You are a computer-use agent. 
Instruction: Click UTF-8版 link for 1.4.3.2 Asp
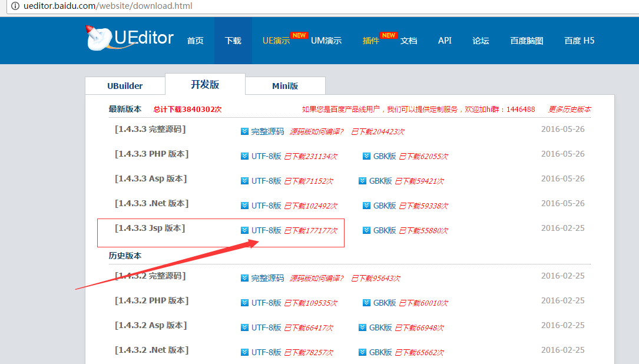coord(266,327)
